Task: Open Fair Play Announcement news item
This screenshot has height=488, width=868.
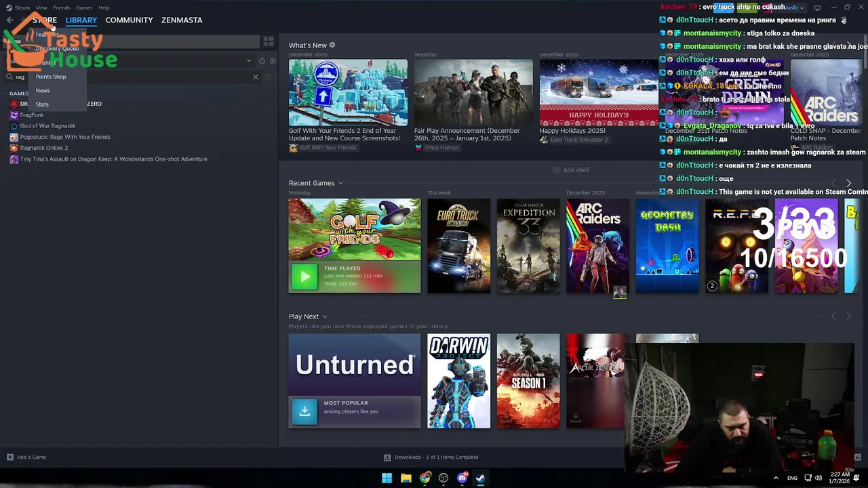Action: pyautogui.click(x=473, y=93)
